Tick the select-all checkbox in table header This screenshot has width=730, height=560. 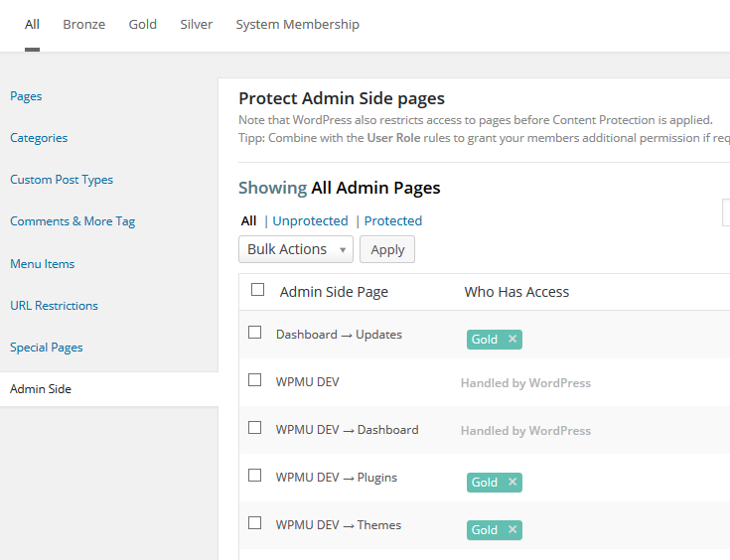click(x=258, y=290)
